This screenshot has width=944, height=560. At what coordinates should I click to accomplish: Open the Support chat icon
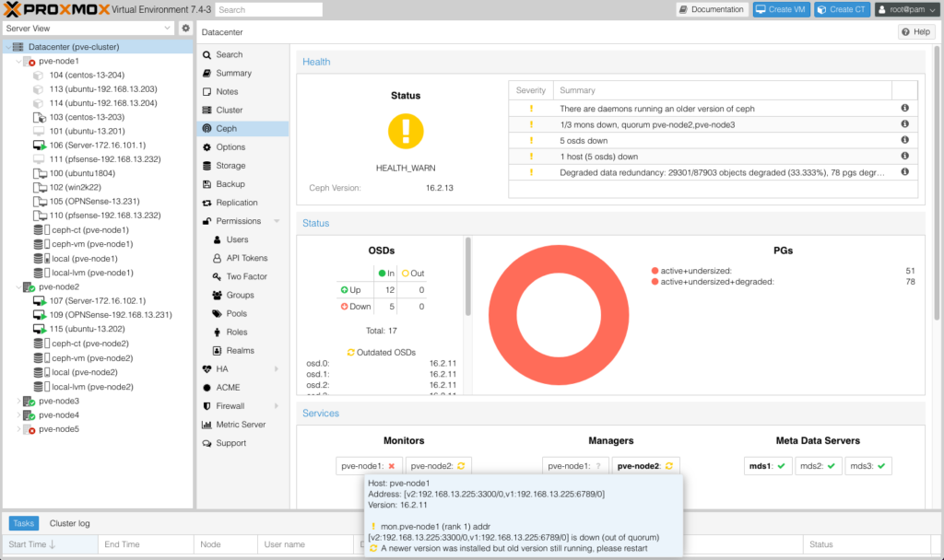point(206,443)
